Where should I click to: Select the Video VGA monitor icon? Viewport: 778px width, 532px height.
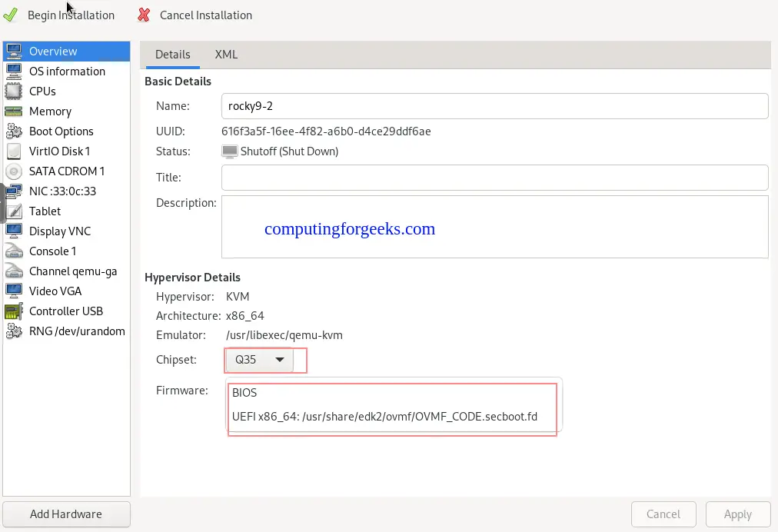(x=14, y=291)
